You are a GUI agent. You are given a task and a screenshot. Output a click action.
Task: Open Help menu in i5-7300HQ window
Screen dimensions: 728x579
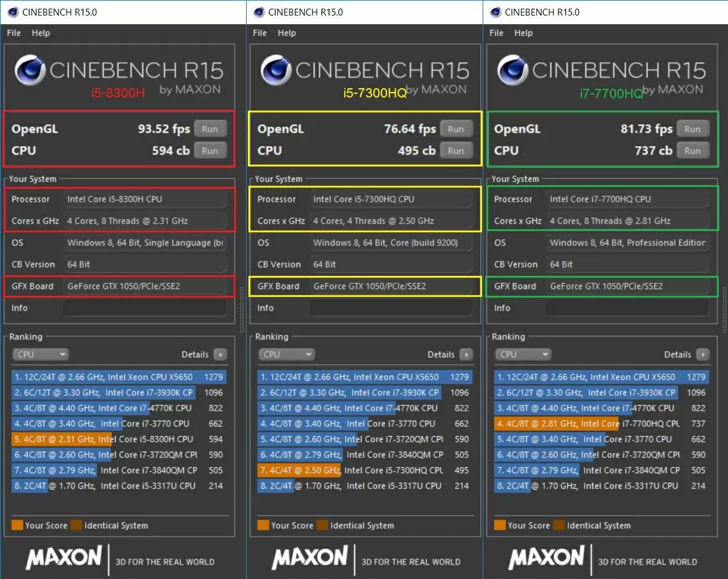[287, 33]
